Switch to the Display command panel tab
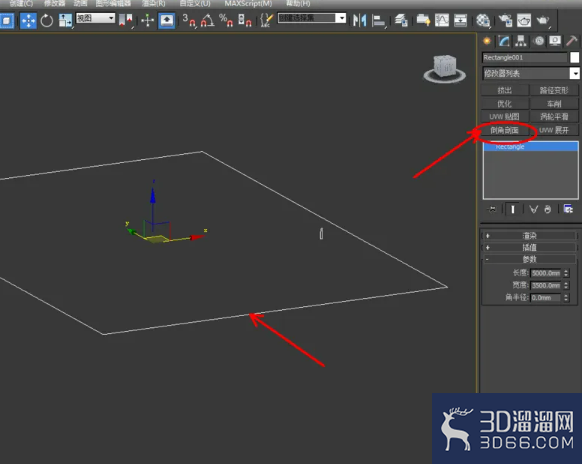 tap(555, 41)
